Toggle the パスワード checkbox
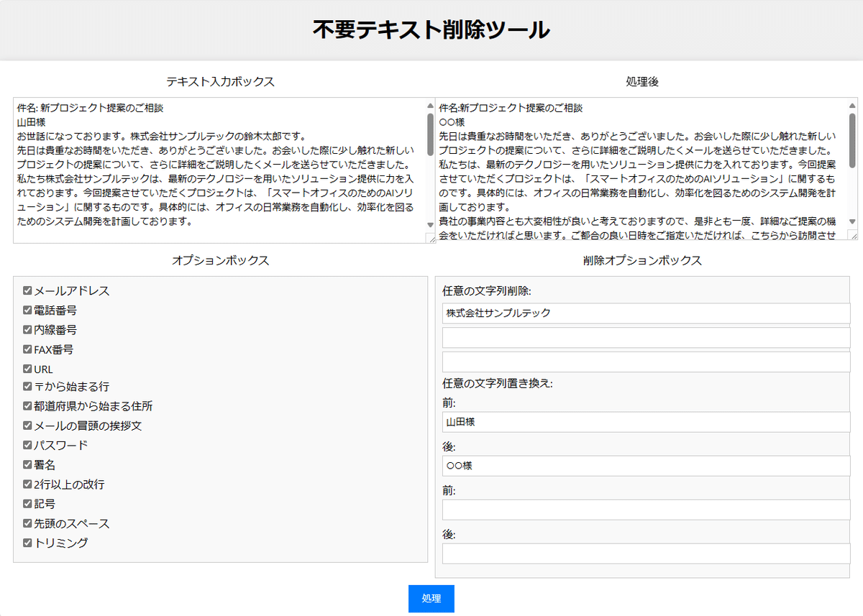This screenshot has height=616, width=863. point(27,444)
